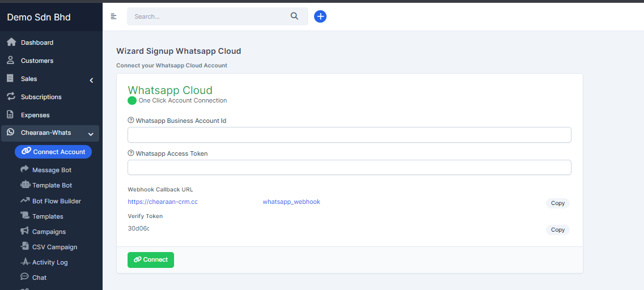Image resolution: width=644 pixels, height=290 pixels.
Task: Click the Dashboard home icon
Action: tap(11, 42)
